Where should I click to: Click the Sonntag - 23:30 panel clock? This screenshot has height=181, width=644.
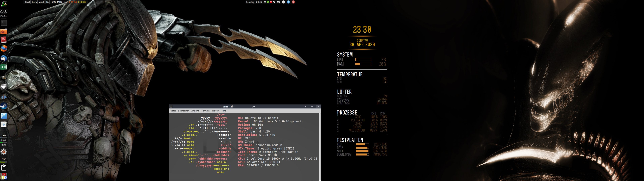[254, 2]
